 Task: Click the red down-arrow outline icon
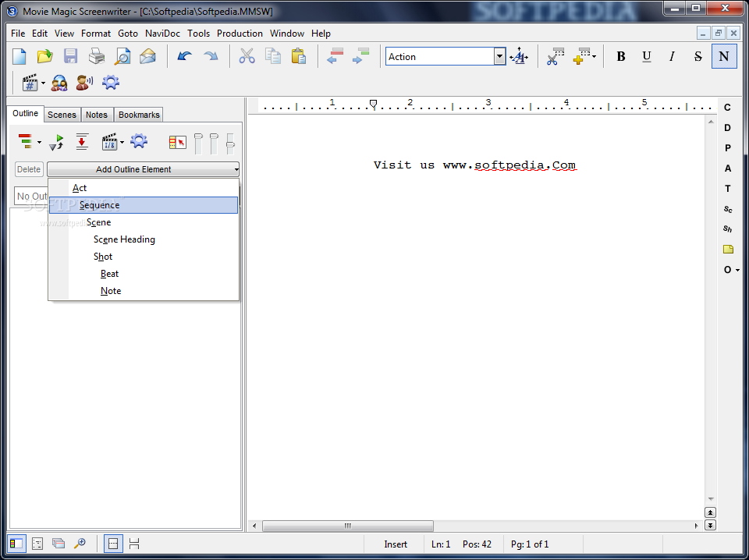[82, 142]
